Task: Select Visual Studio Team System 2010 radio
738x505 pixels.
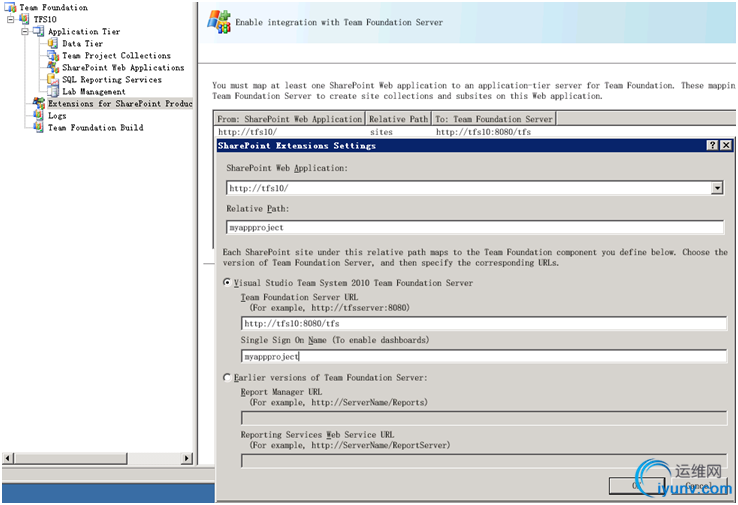Action: click(x=227, y=282)
